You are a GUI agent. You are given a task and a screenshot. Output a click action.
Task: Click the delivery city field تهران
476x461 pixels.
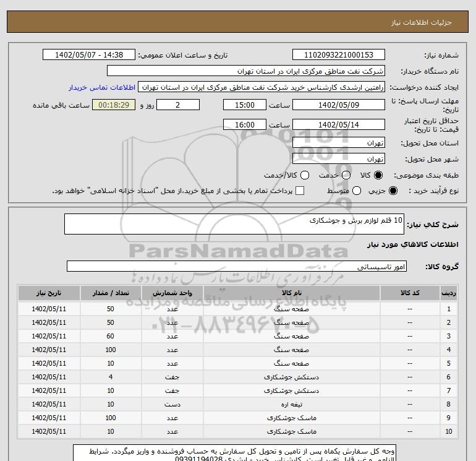click(x=339, y=158)
